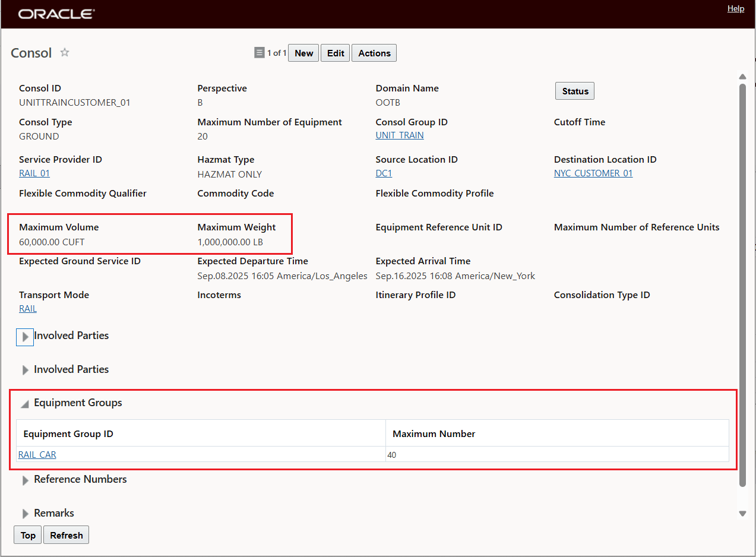Click the Itinerary Profile ID label
756x557 pixels.
(x=416, y=295)
